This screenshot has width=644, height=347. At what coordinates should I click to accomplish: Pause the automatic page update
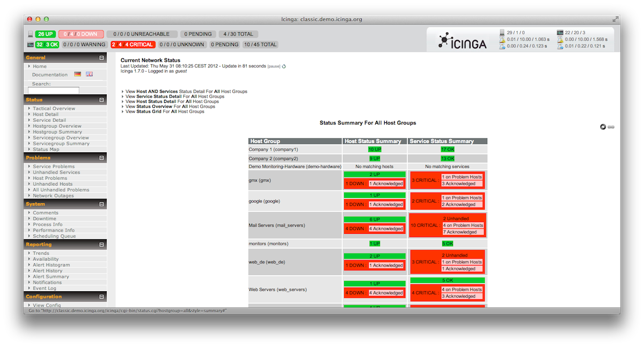pos(274,67)
